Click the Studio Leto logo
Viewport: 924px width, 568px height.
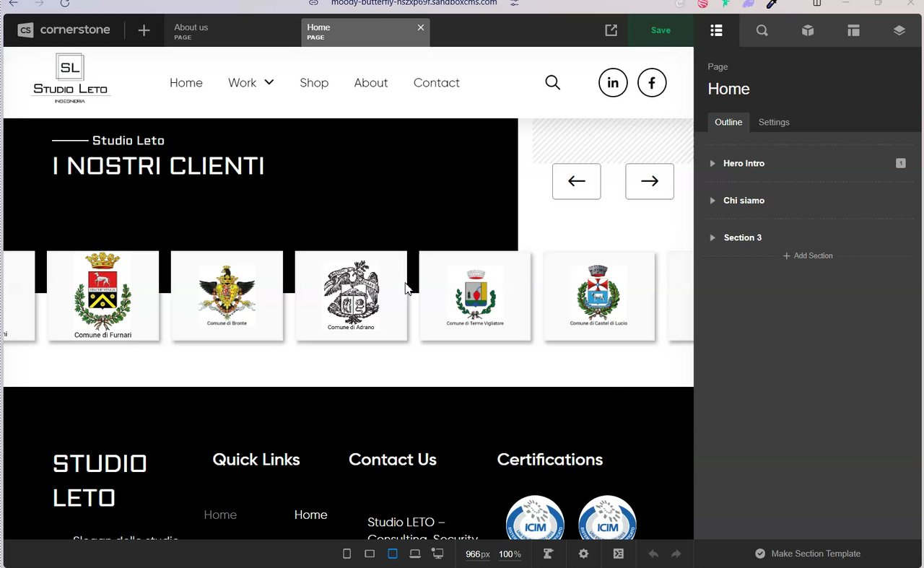click(x=70, y=79)
